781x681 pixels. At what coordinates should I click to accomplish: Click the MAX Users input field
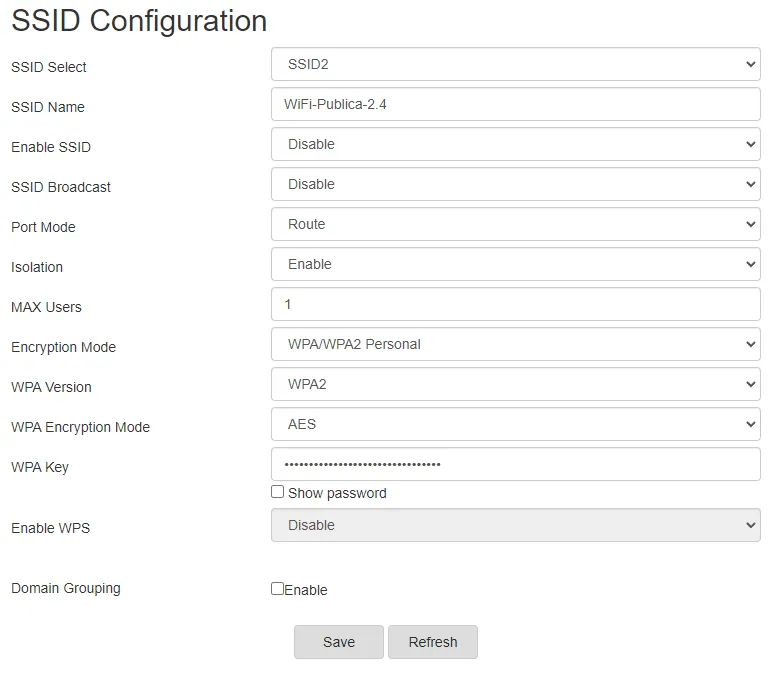click(515, 304)
